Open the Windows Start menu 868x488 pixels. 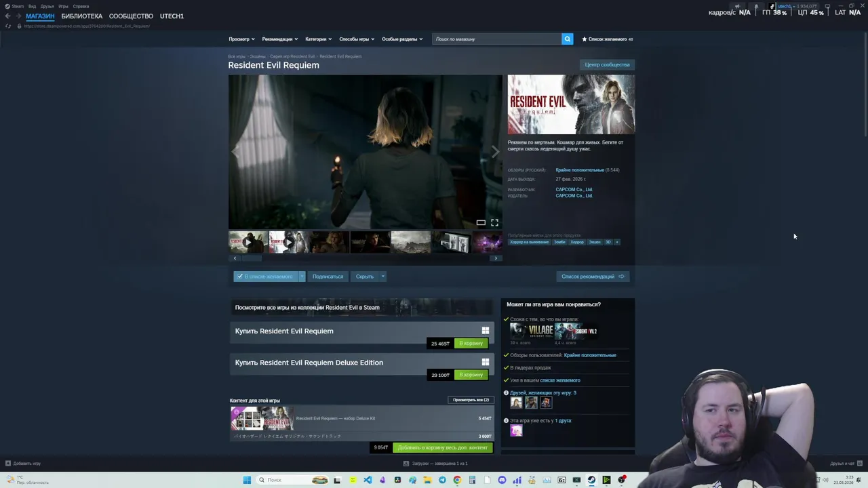247,480
